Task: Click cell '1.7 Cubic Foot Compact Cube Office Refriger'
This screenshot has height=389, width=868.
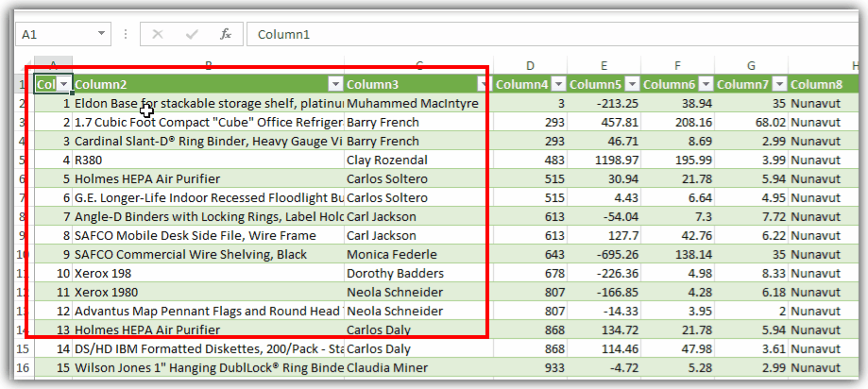Action: (x=208, y=123)
